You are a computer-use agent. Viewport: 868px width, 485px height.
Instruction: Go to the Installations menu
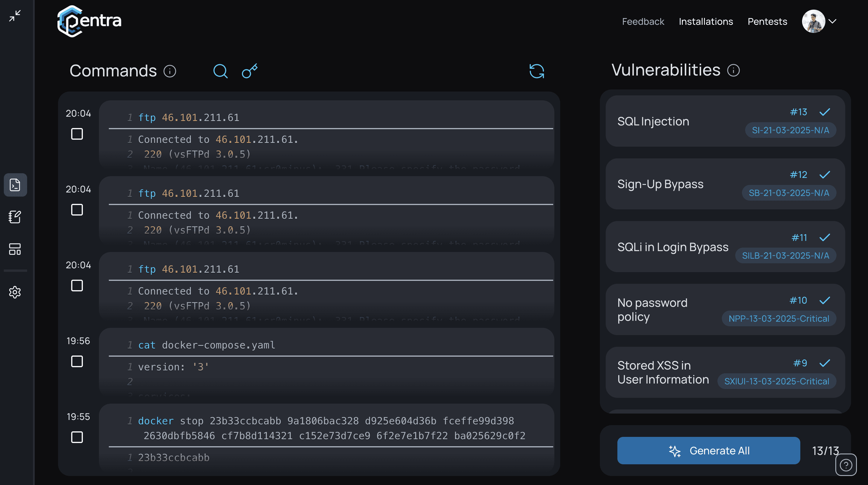tap(705, 22)
